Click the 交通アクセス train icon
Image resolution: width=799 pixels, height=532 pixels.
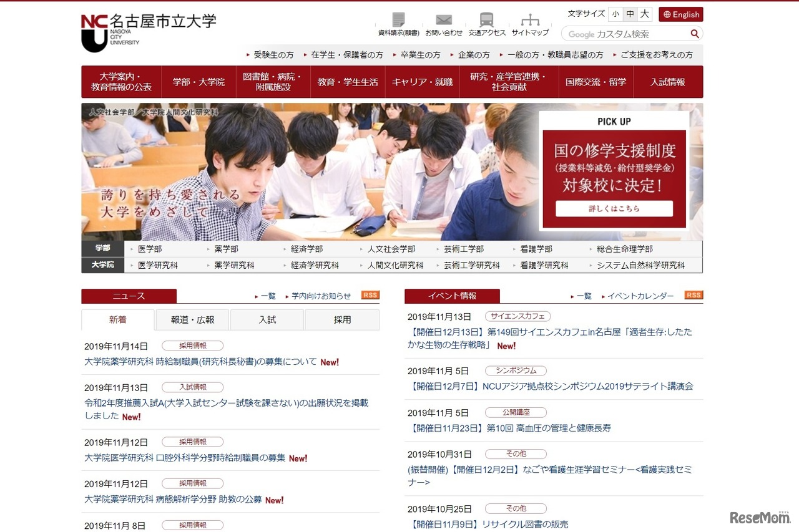487,19
